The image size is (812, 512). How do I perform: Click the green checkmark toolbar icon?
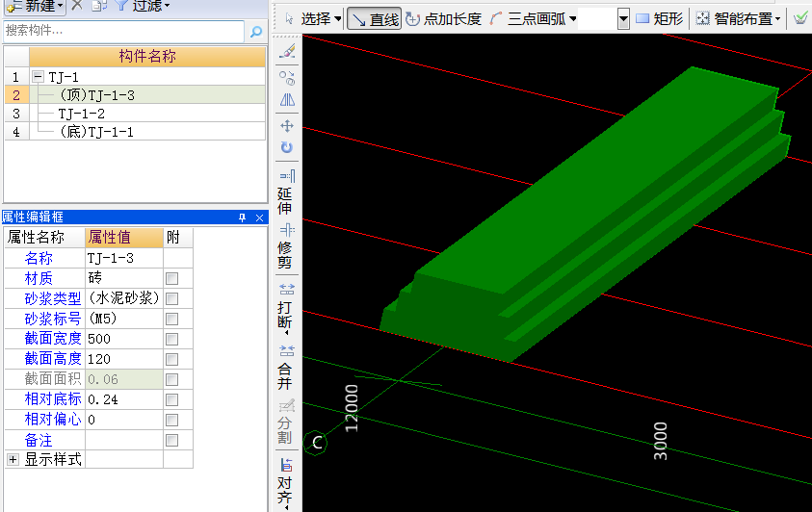tap(800, 19)
